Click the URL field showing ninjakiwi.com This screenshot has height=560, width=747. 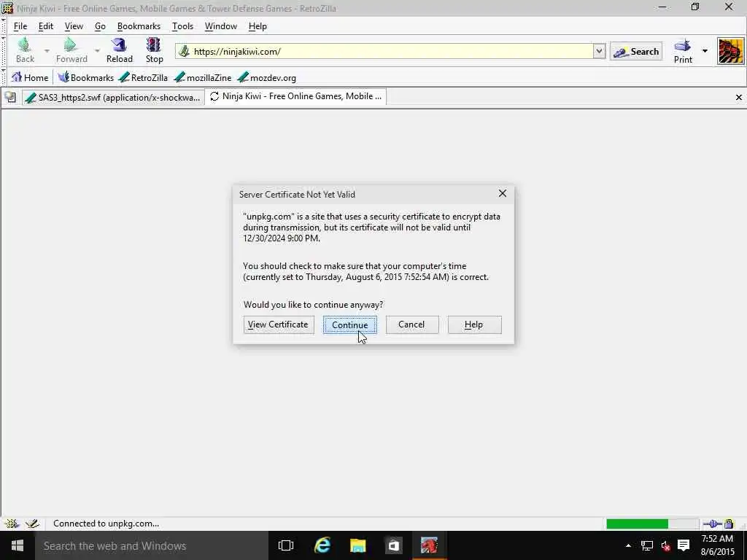tap(391, 51)
